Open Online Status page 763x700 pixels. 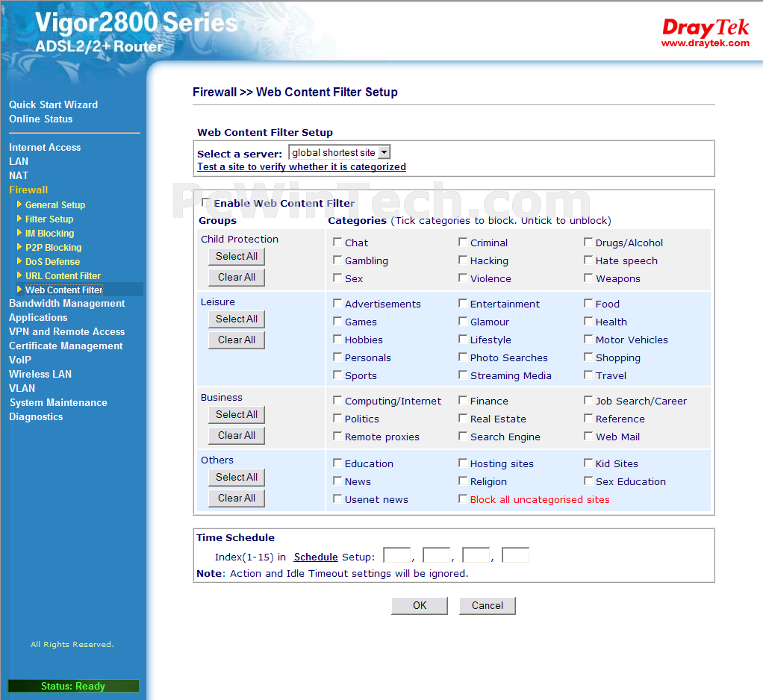click(40, 119)
